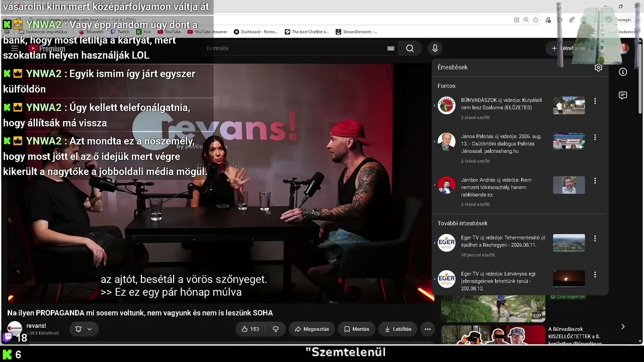The width and height of the screenshot is (644, 362).
Task: Click thumbnail of BŰNVADÁSZOK notification video
Action: [x=569, y=106]
